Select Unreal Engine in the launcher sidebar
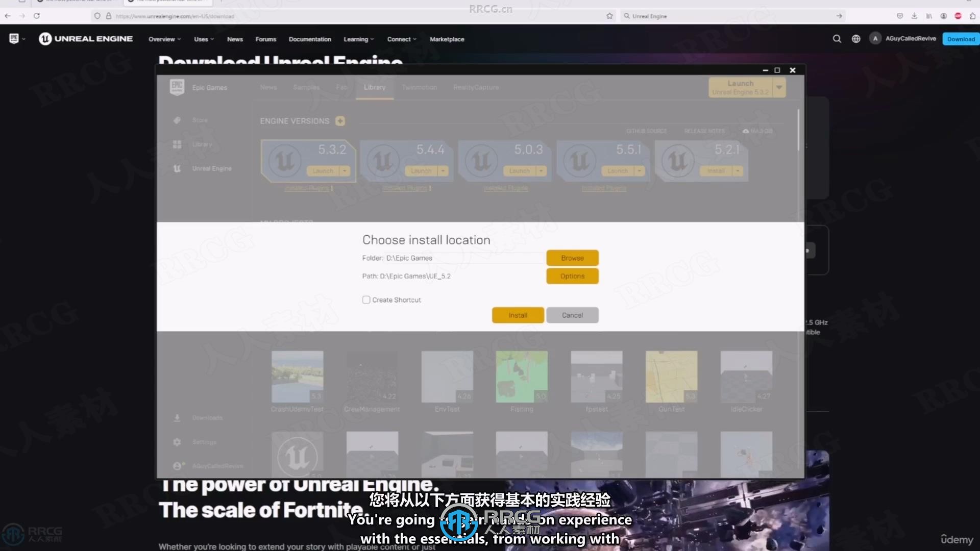Screen dimensions: 980x551 [x=202, y=168]
